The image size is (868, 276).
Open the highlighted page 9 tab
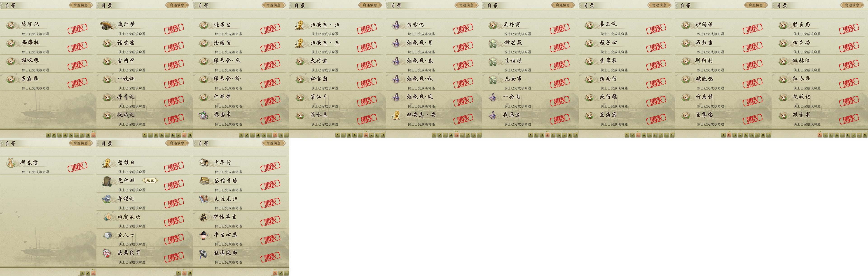(93, 135)
